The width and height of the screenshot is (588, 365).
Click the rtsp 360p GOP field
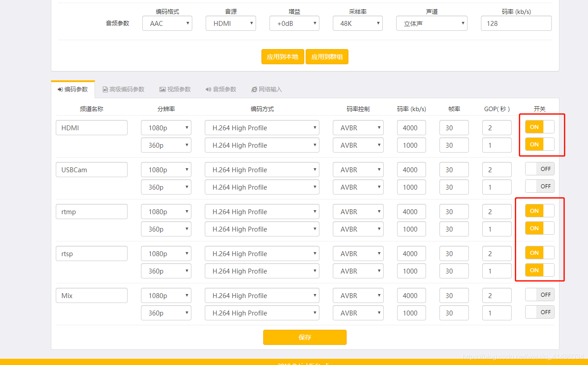[497, 271]
